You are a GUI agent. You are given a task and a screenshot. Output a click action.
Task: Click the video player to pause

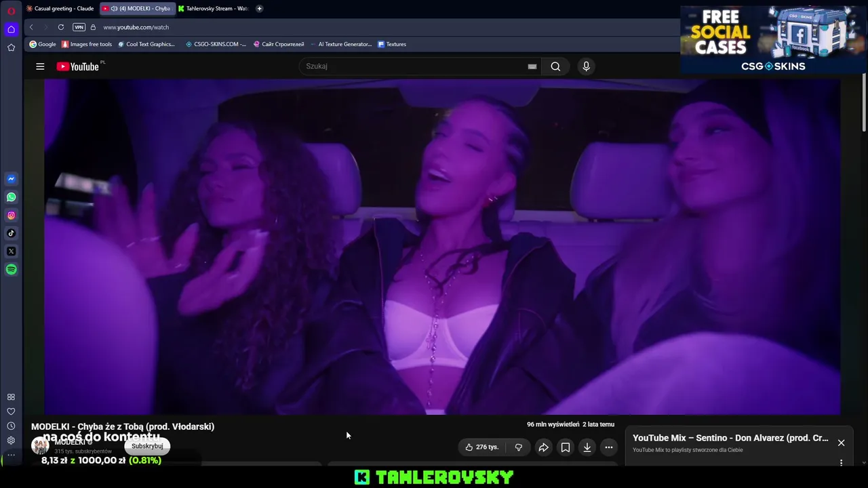tap(442, 247)
